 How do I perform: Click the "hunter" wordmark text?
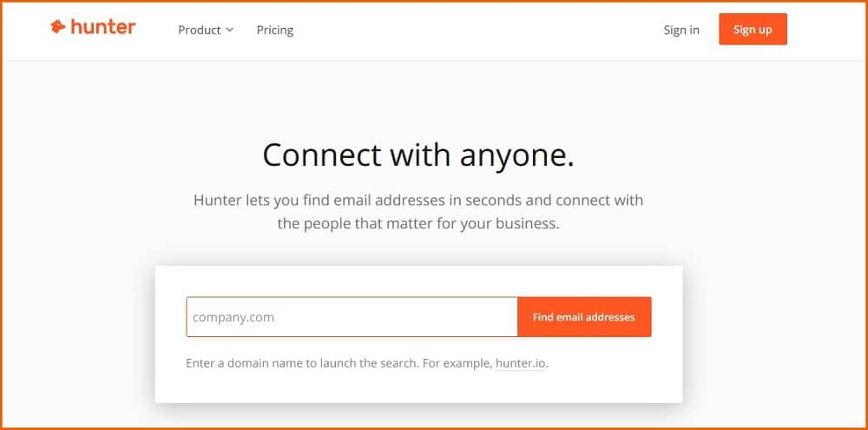pos(103,27)
